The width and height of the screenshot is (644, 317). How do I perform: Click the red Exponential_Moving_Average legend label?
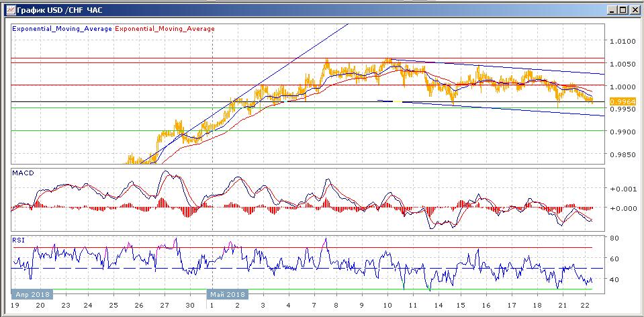coord(165,29)
